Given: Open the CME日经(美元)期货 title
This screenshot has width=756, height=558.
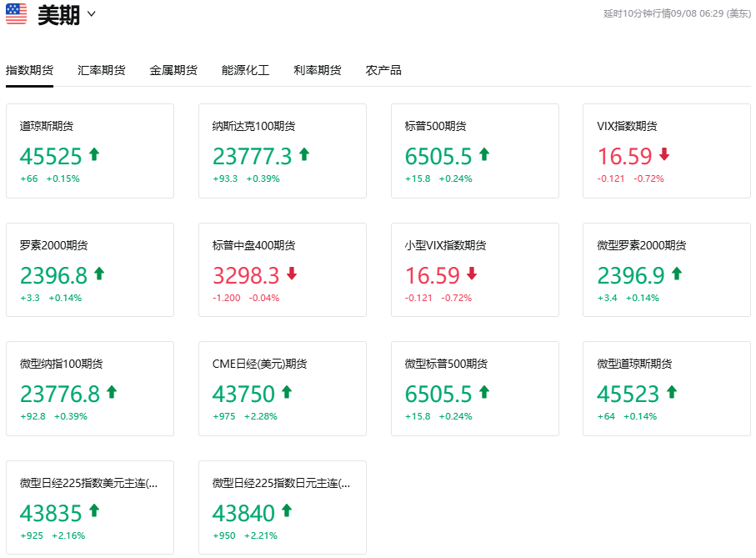Looking at the screenshot, I should coord(259,364).
